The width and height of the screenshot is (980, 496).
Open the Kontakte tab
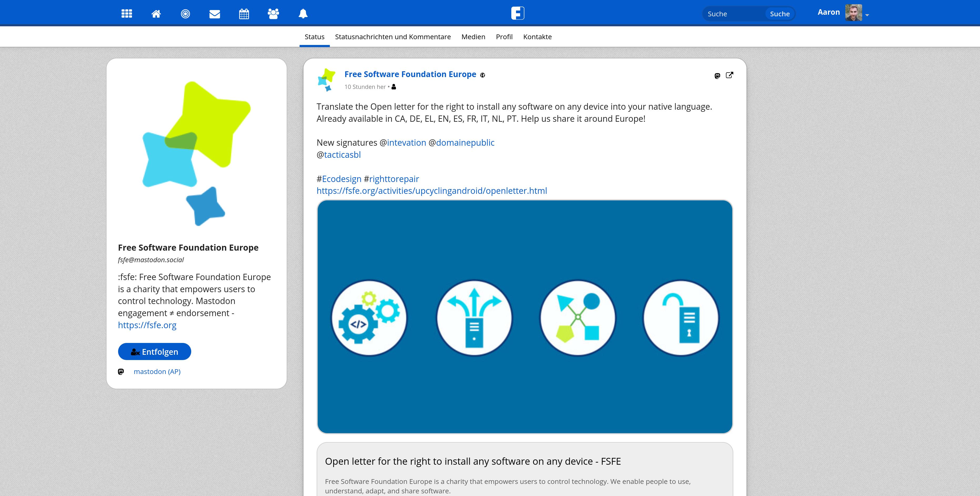click(x=537, y=37)
